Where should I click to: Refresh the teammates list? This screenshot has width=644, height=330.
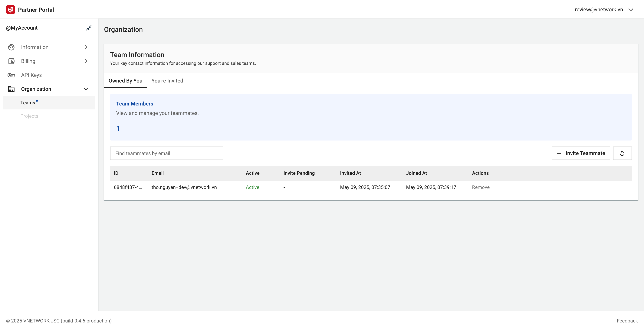point(622,153)
